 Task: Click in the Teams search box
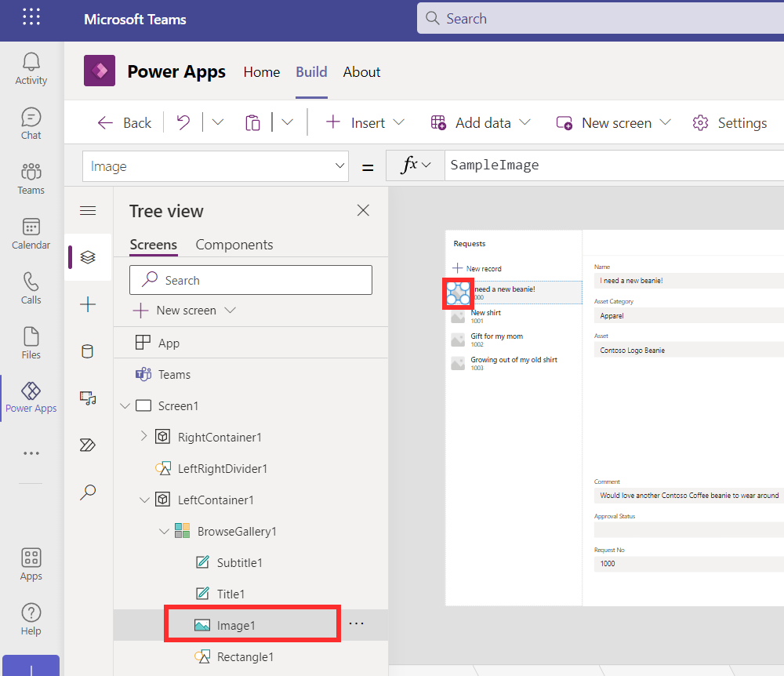pyautogui.click(x=600, y=19)
